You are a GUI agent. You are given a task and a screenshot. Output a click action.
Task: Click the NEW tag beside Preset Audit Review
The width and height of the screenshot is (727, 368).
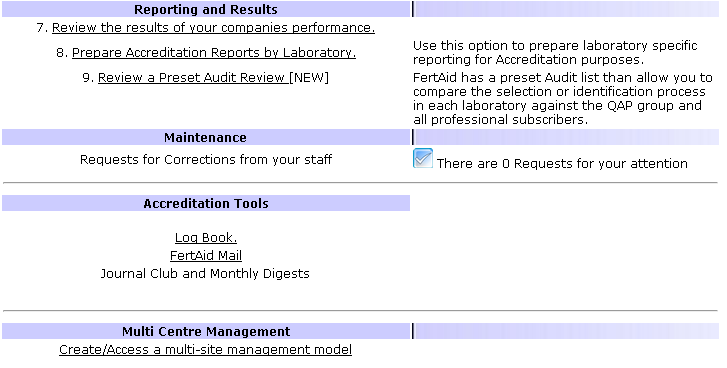(x=309, y=78)
